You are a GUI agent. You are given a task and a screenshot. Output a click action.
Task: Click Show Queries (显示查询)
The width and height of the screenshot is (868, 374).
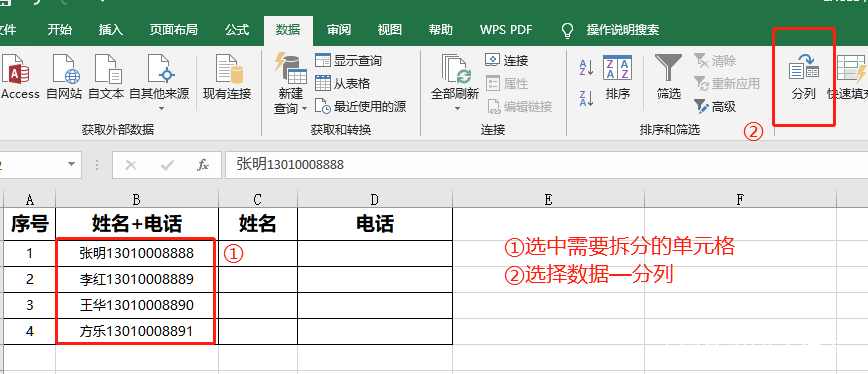tap(349, 60)
